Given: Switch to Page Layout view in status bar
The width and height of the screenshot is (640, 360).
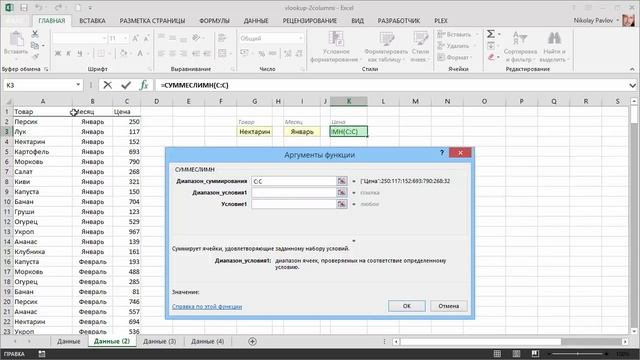Looking at the screenshot, I should 516,353.
